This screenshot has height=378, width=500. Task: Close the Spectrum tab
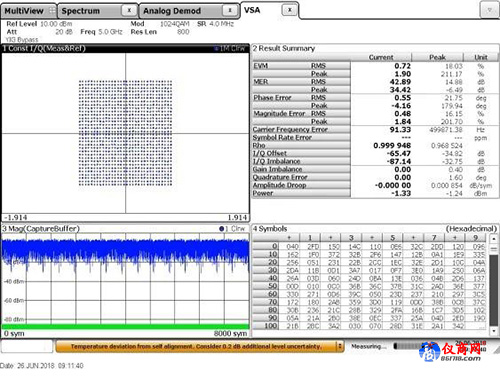coord(129,11)
